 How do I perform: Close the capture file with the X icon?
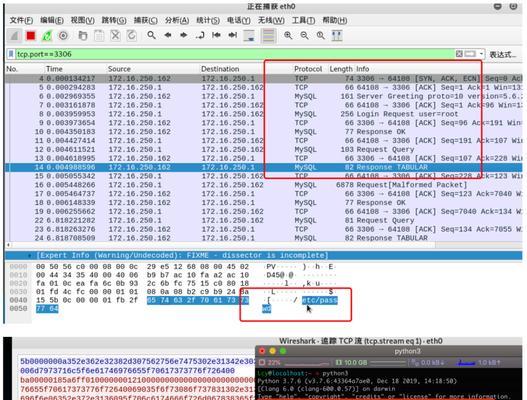(115, 35)
